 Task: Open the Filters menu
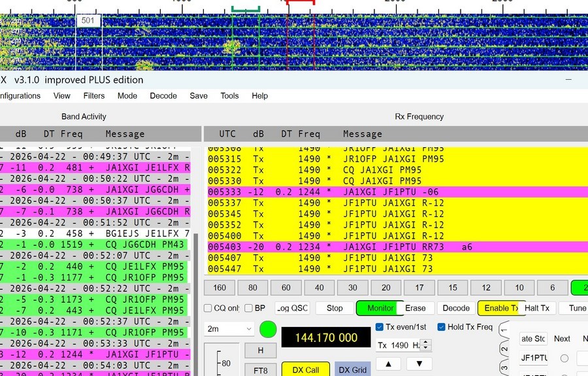[x=94, y=95]
